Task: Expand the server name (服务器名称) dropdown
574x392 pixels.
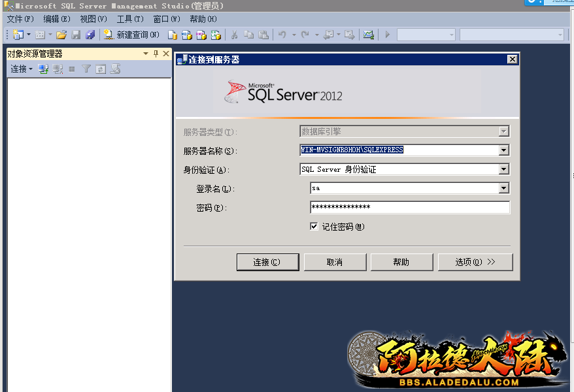Action: [503, 150]
